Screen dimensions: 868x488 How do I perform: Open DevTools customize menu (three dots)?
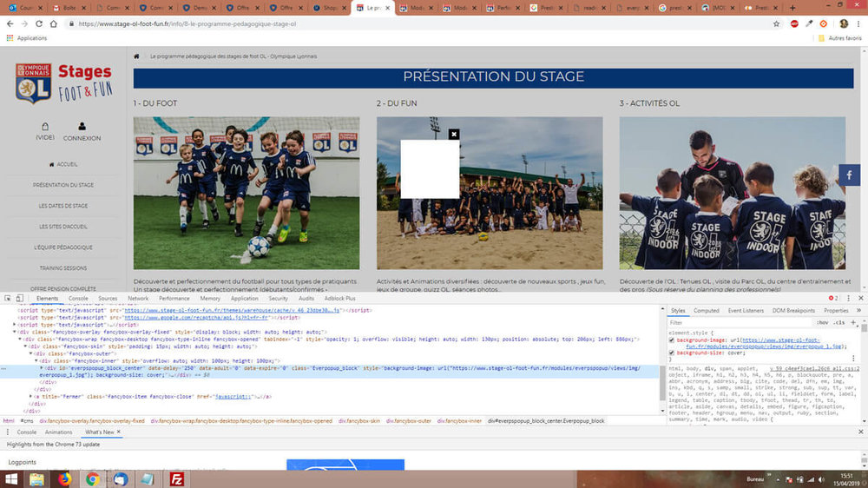pos(848,298)
